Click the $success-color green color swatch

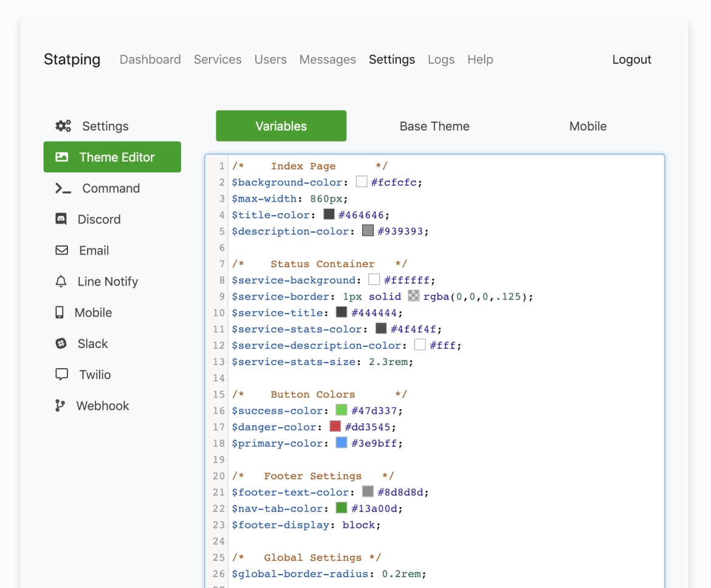[x=341, y=410]
